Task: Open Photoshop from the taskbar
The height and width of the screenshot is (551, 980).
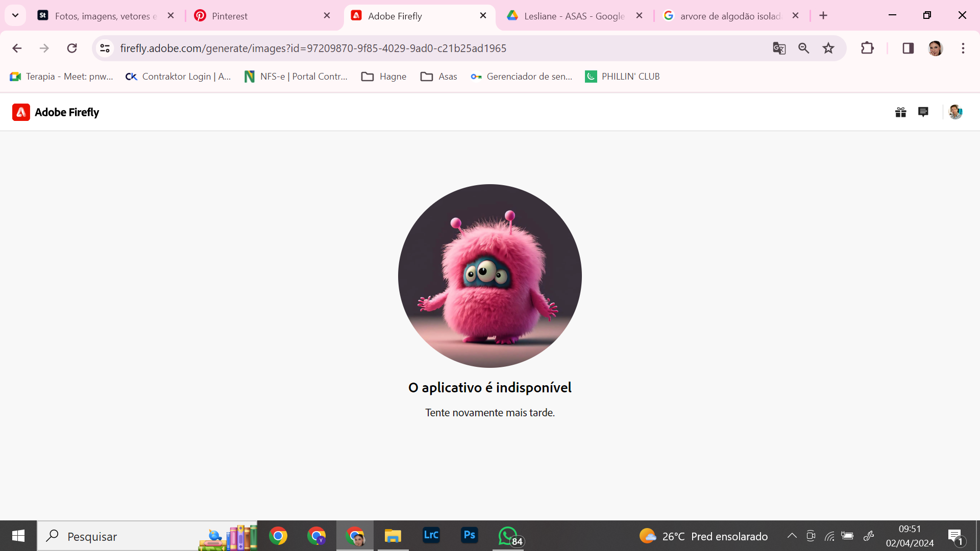Action: pos(470,536)
